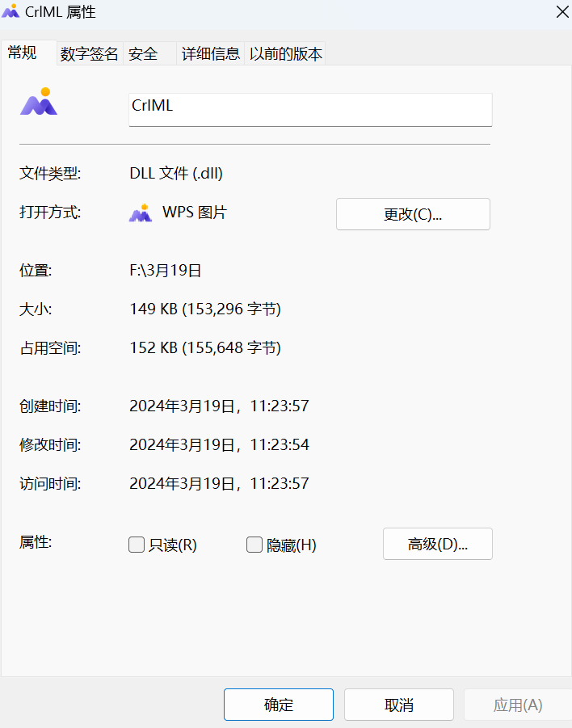Click the WPS 图片 app icon
This screenshot has width=572, height=728.
141,213
